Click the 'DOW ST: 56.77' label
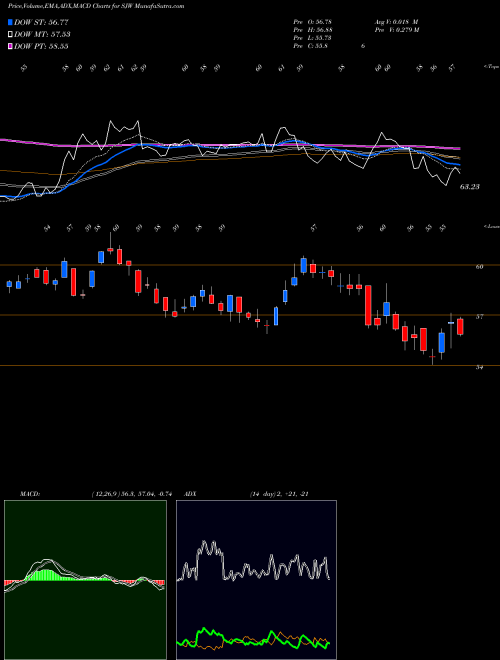Viewport: 500px width, 660px height. (41, 22)
